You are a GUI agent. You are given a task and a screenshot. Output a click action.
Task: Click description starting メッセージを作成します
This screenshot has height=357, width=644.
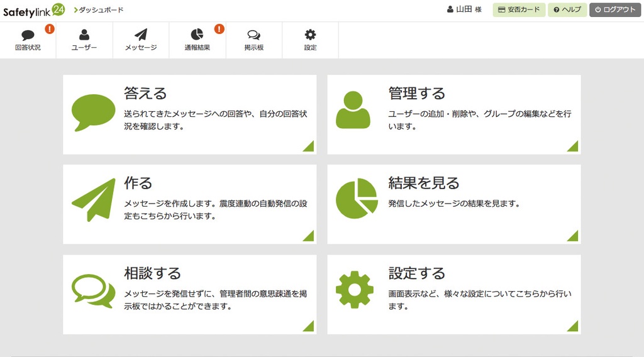pyautogui.click(x=216, y=210)
